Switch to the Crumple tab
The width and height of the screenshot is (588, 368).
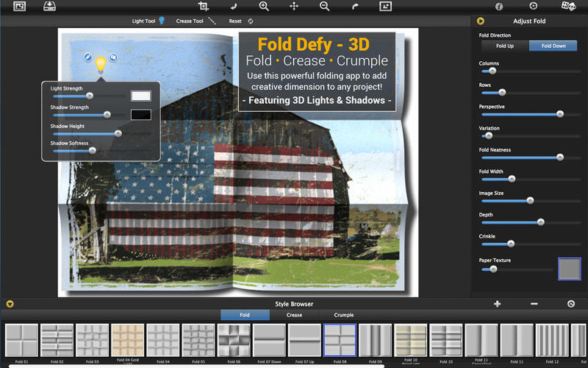click(344, 315)
